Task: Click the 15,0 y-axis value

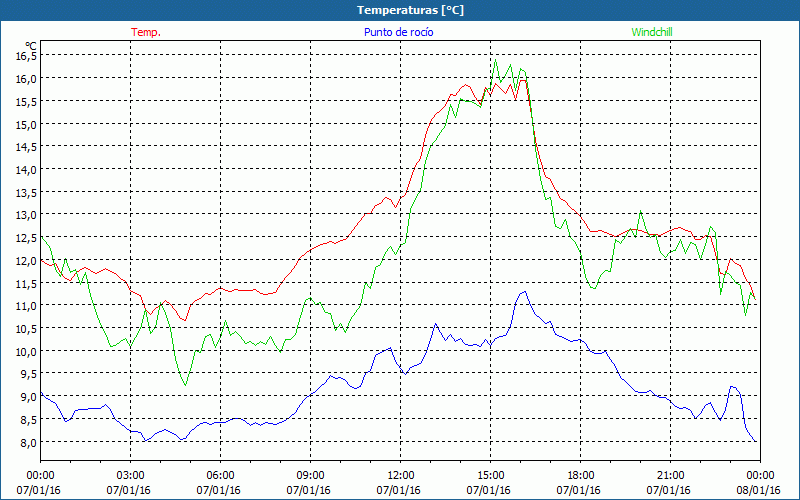Action: pyautogui.click(x=26, y=124)
